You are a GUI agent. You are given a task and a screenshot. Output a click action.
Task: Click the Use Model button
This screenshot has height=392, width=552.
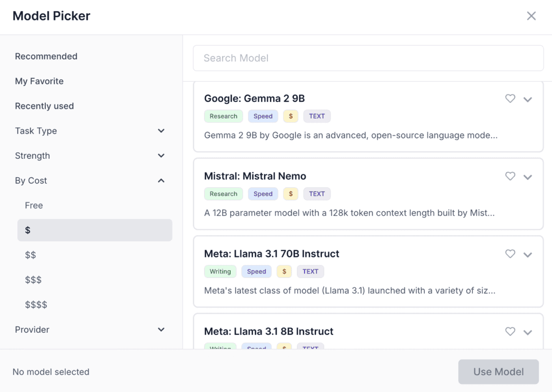click(x=498, y=372)
